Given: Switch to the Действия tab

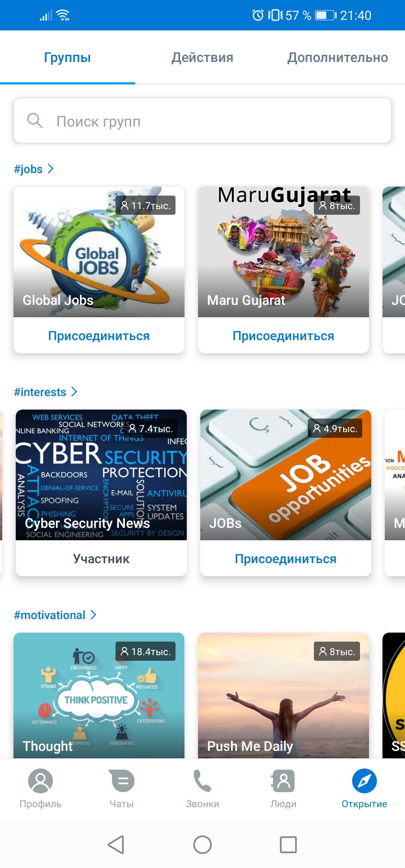Looking at the screenshot, I should 202,57.
